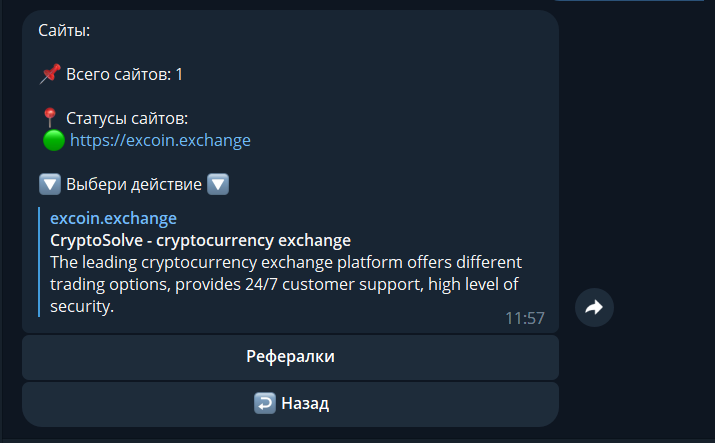Click the link preview description text
The width and height of the screenshot is (715, 443).
285,285
